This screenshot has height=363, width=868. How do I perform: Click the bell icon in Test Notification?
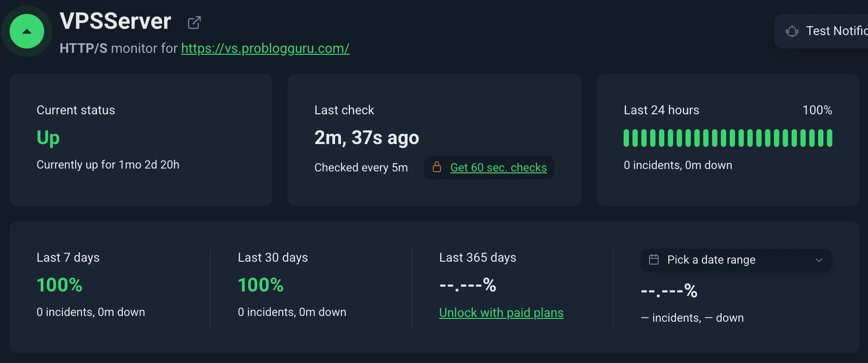coord(792,31)
